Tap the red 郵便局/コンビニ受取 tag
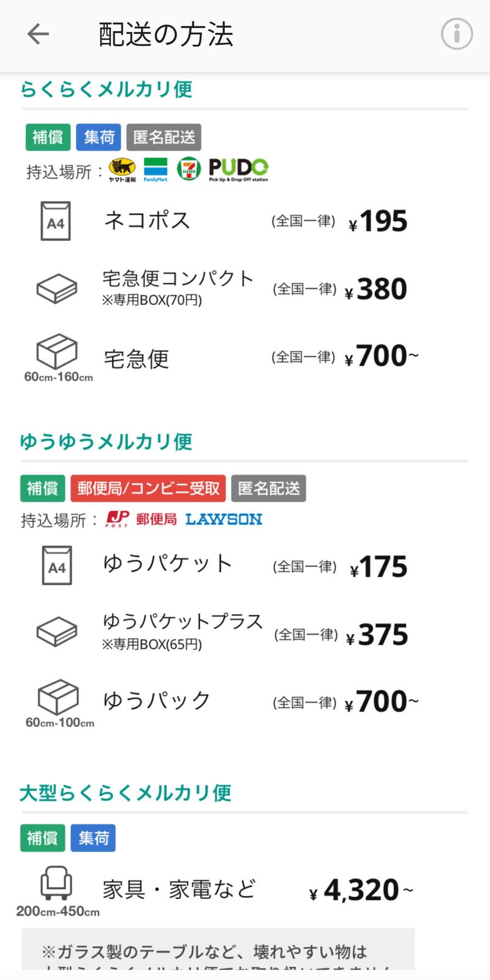Viewport: 490px width, 980px height. (x=148, y=488)
